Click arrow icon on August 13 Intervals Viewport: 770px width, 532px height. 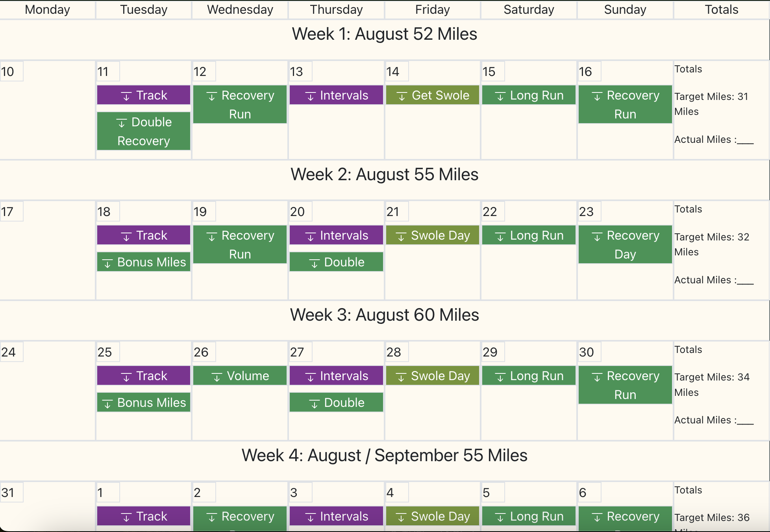(310, 96)
